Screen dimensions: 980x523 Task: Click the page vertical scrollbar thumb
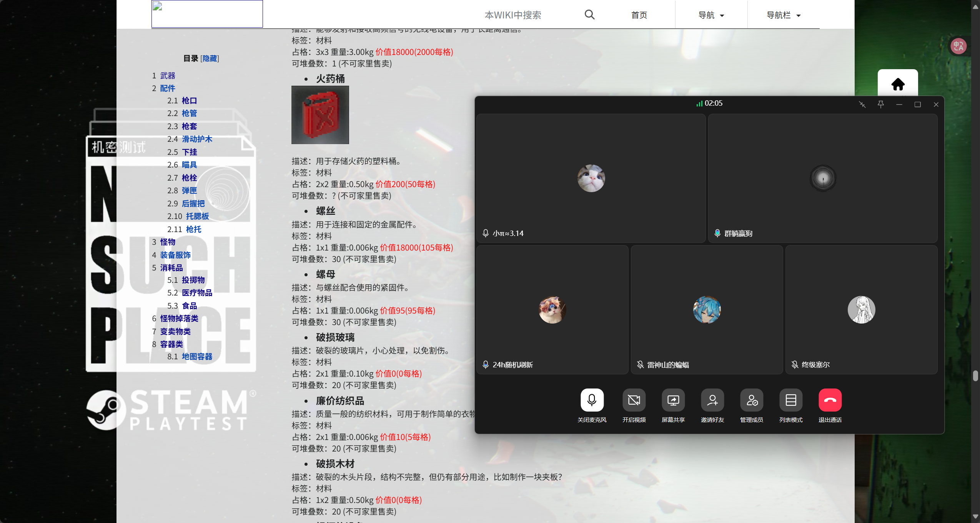tap(976, 375)
